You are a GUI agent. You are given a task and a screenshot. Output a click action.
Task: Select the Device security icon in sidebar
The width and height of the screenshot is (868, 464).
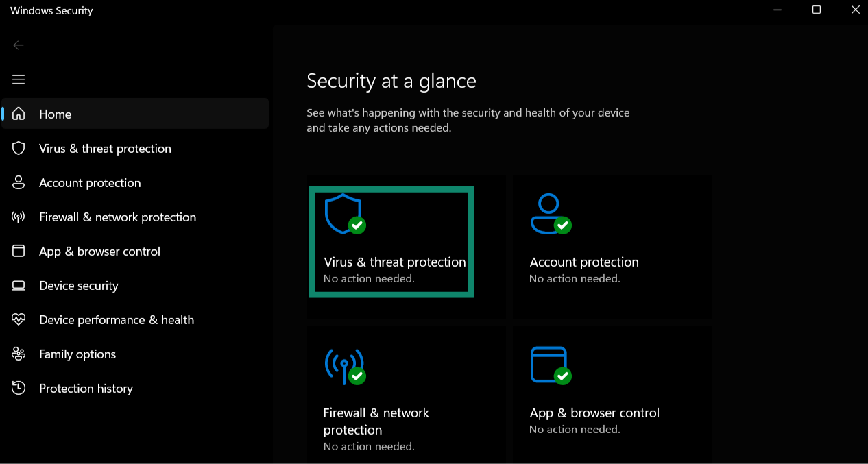[x=18, y=285]
